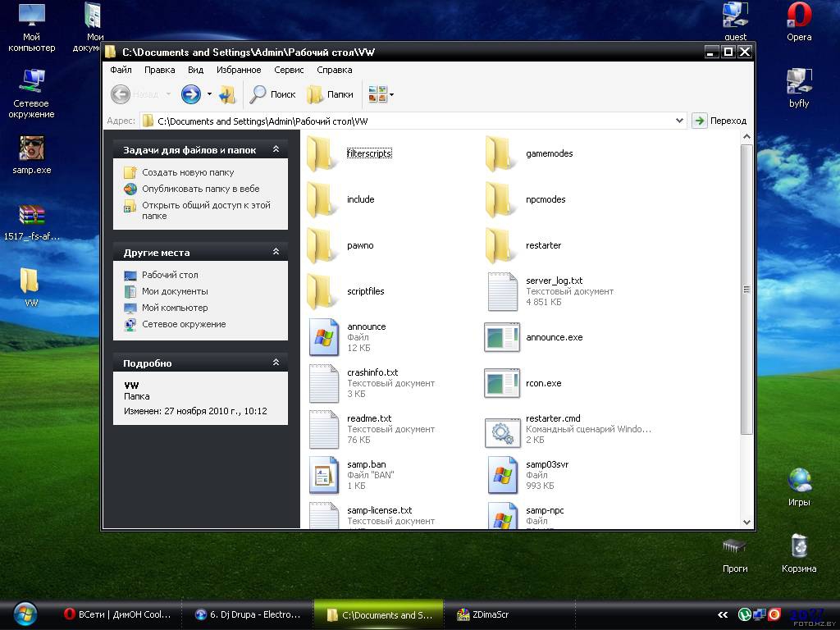Select the filterscripts folder icon

(323, 153)
